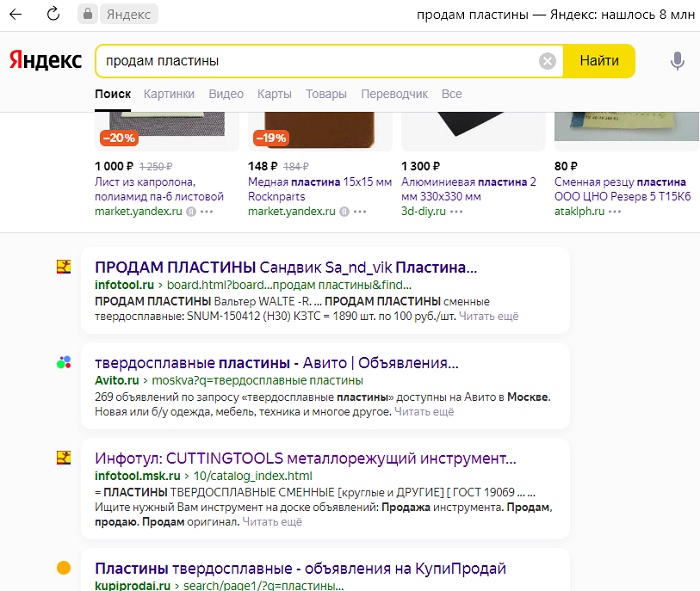Screen dimensions: 700x591
Task: Click the padlock site security icon
Action: 88,14
